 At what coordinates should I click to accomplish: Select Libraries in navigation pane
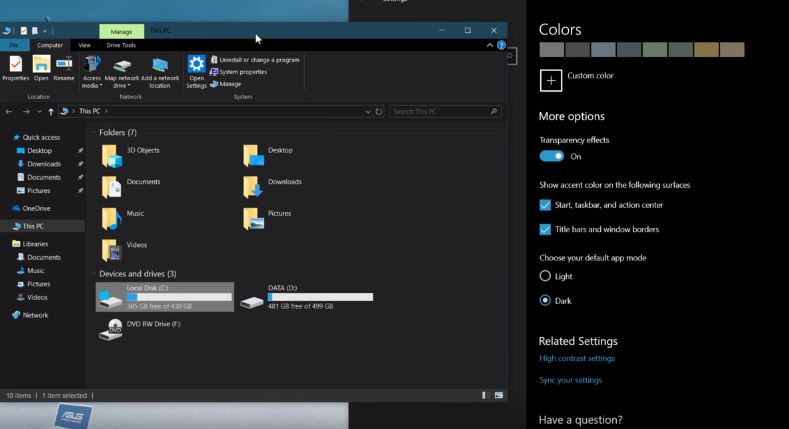click(x=30, y=244)
